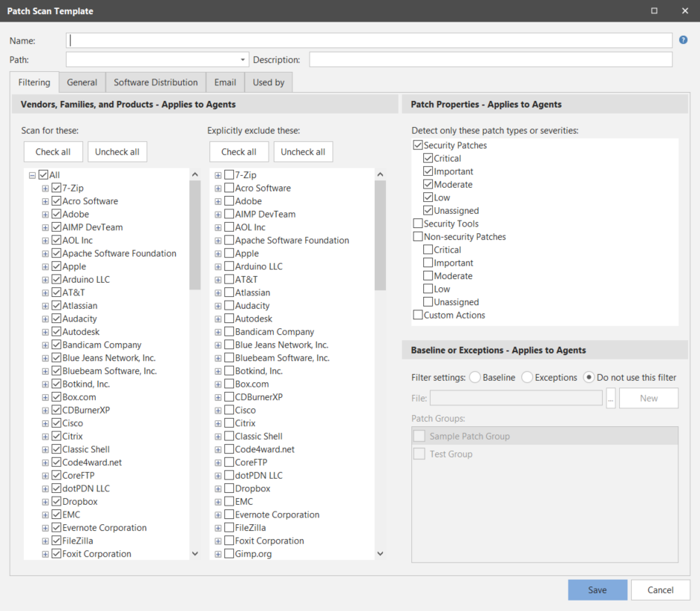Expand Cisco in the Scan for these tree
This screenshot has height=611, width=700.
45,423
